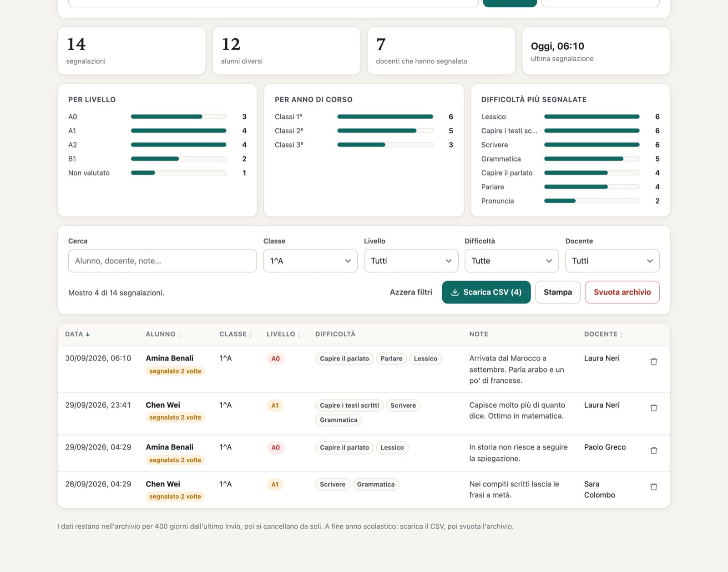Expand the Livello filter dropdown

[x=411, y=261]
